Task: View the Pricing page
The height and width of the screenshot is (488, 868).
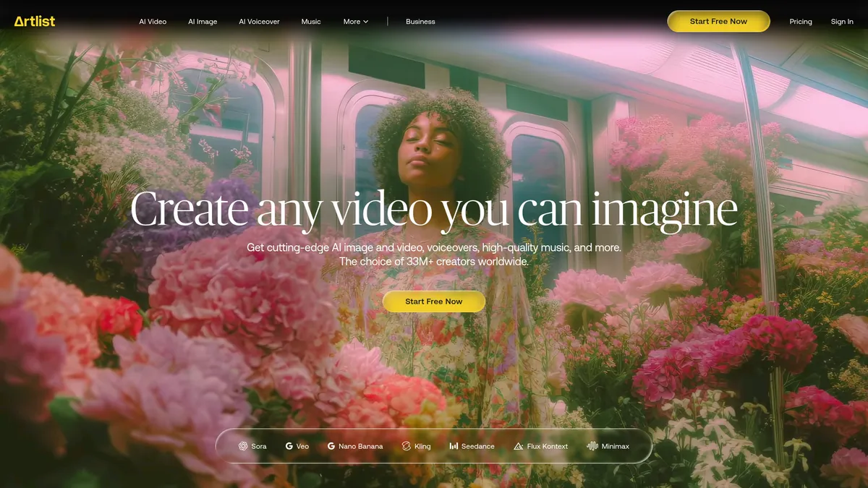Action: (x=800, y=22)
